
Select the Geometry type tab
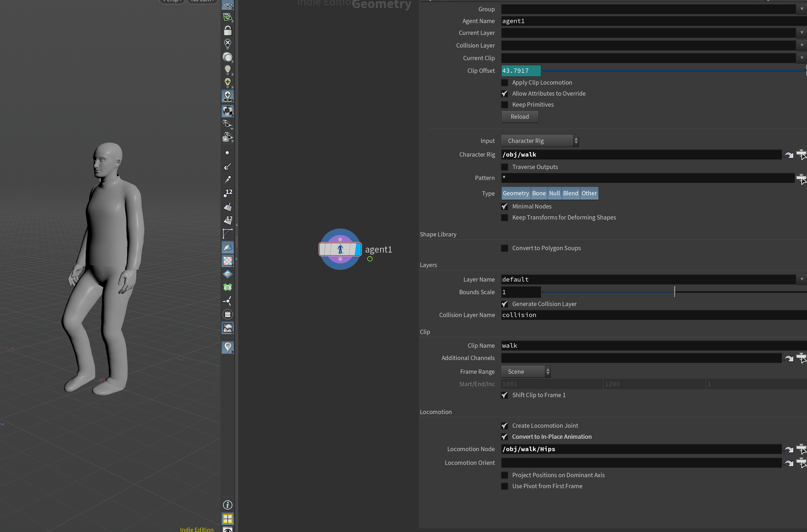coord(515,193)
